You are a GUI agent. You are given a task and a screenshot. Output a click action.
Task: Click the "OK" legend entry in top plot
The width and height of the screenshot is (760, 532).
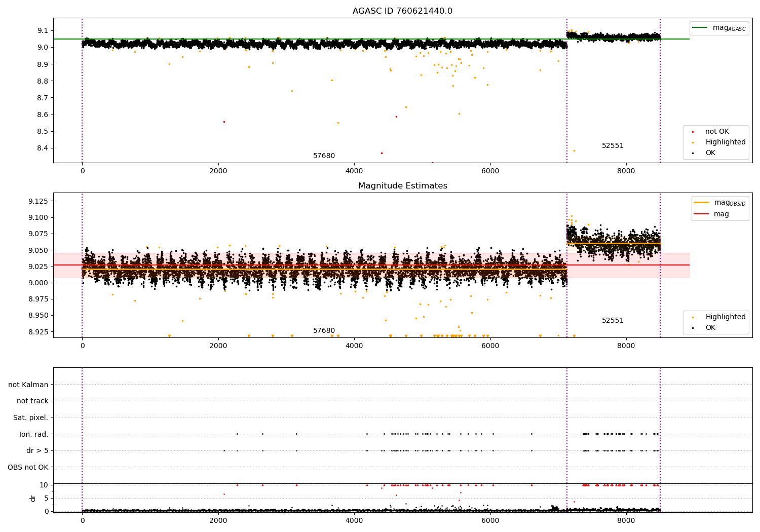tap(710, 153)
